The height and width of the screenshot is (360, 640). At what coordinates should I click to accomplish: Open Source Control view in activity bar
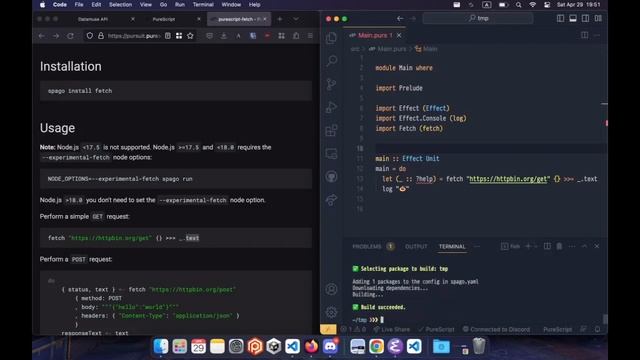[x=331, y=84]
